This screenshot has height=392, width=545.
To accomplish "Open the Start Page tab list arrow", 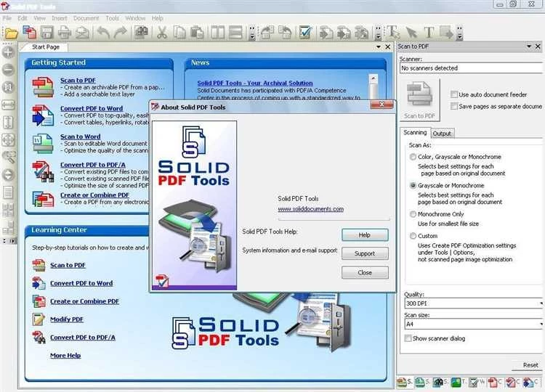I will (378, 46).
